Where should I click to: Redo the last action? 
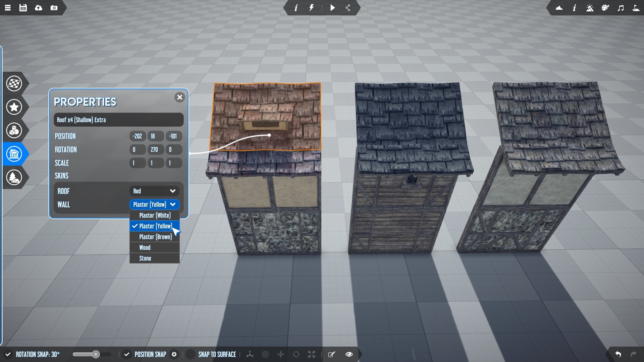tap(633, 354)
